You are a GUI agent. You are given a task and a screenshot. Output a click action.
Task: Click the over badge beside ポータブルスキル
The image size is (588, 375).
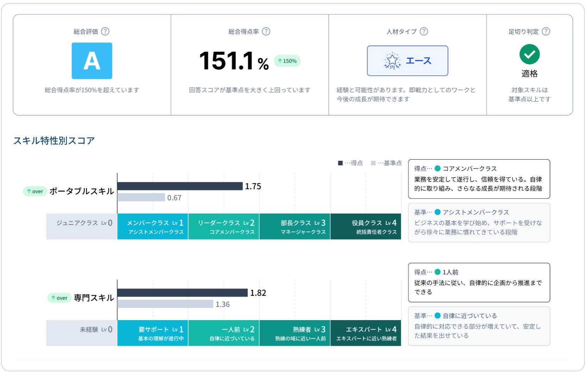[35, 191]
